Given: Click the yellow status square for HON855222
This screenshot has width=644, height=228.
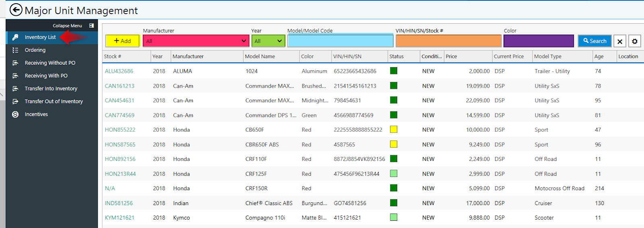Looking at the screenshot, I should [x=394, y=129].
